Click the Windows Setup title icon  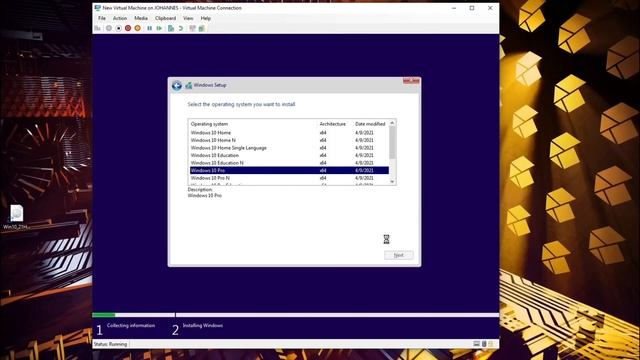[189, 85]
